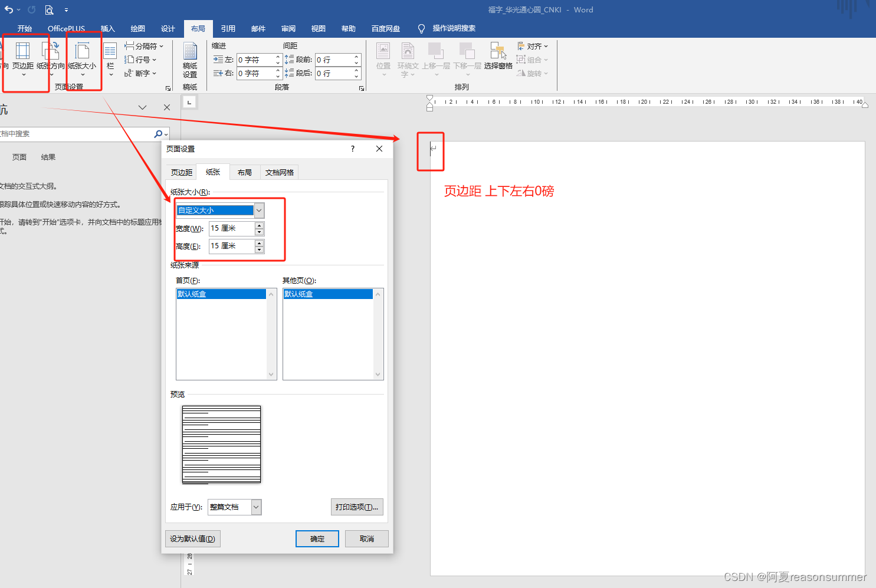
Task: Open the 对齐 align dropdown
Action: coord(533,46)
